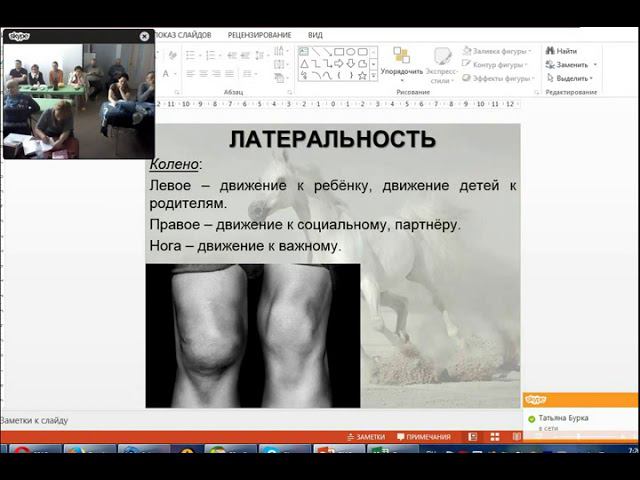Click Skype contact Татьяна Бурка notification

click(580, 419)
